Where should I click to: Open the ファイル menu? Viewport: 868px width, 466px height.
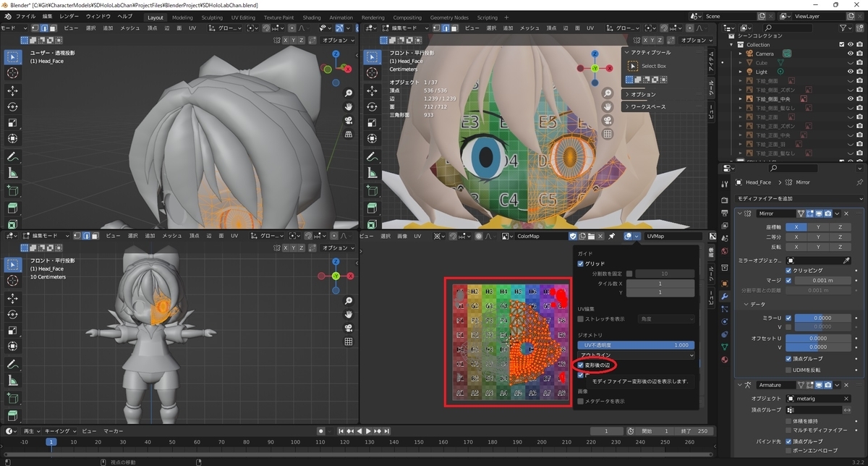[25, 17]
